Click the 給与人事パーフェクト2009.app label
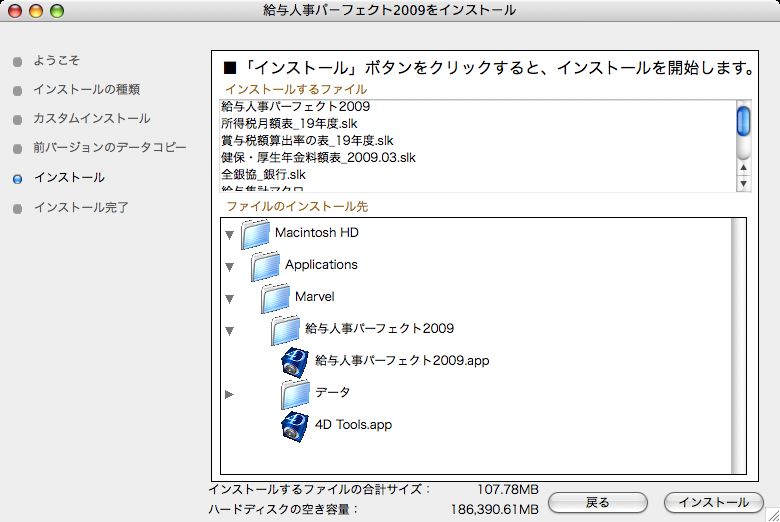The width and height of the screenshot is (780, 522). click(402, 360)
